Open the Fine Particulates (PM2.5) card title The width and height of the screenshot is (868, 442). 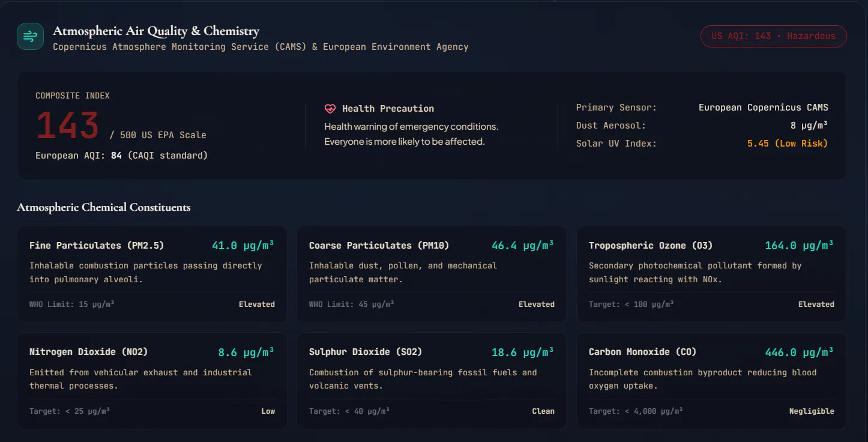97,246
